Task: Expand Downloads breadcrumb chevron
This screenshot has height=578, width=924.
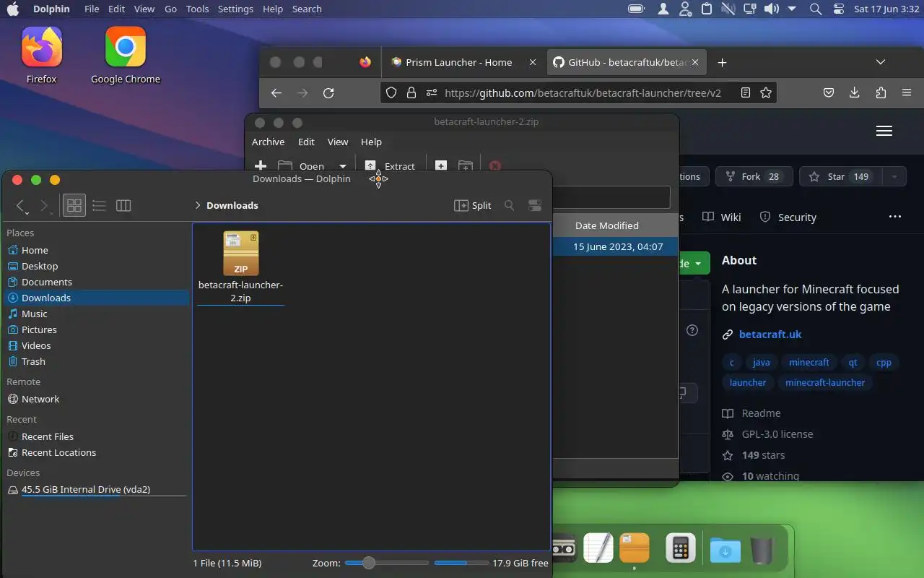Action: 198,206
